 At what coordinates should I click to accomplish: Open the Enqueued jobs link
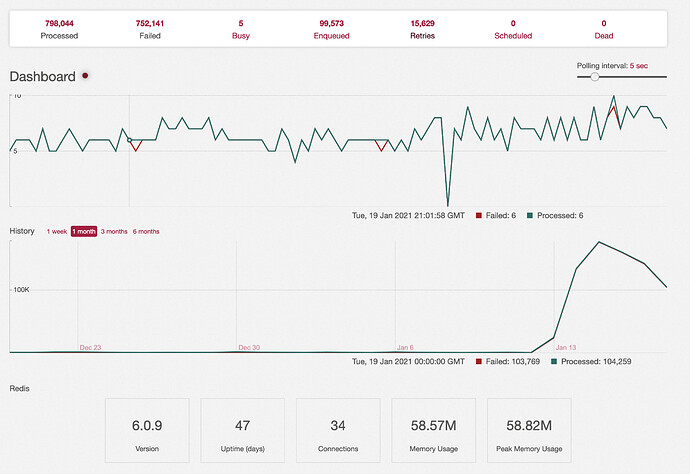coord(331,29)
